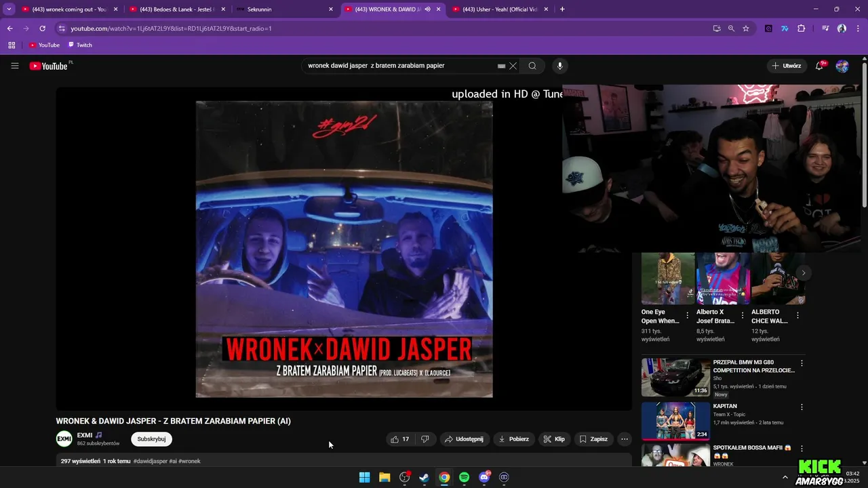The image size is (868, 488).
Task: Open a new browser tab
Action: (562, 9)
